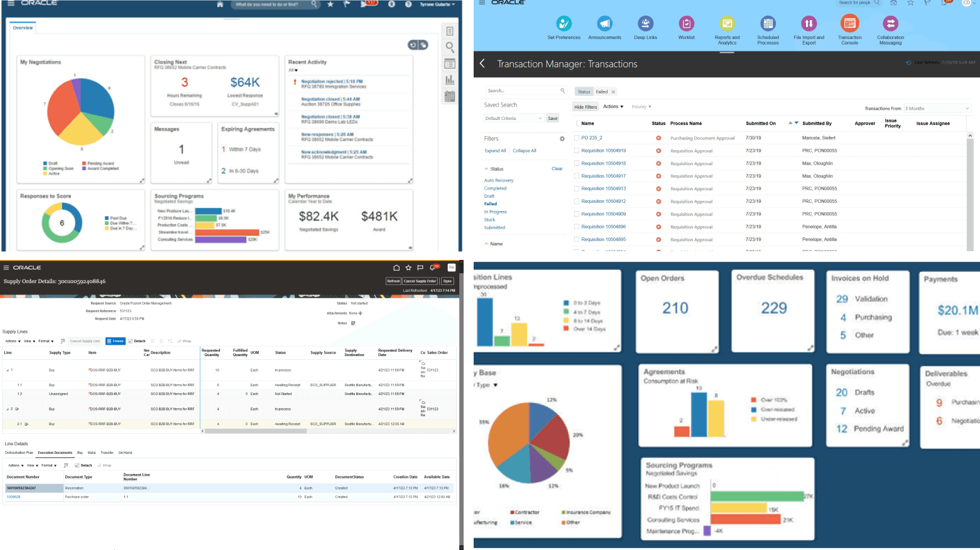
Task: Open the Collaboration Messaging icon
Action: click(x=890, y=24)
